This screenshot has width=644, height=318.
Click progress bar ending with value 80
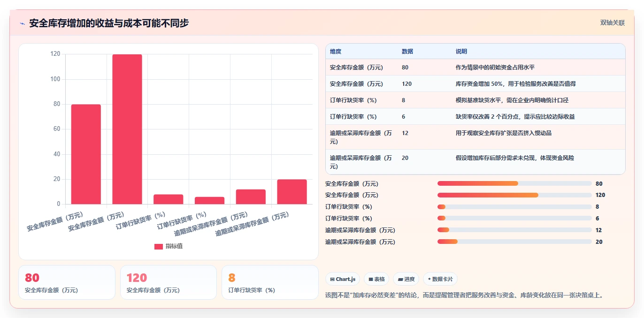coord(514,183)
